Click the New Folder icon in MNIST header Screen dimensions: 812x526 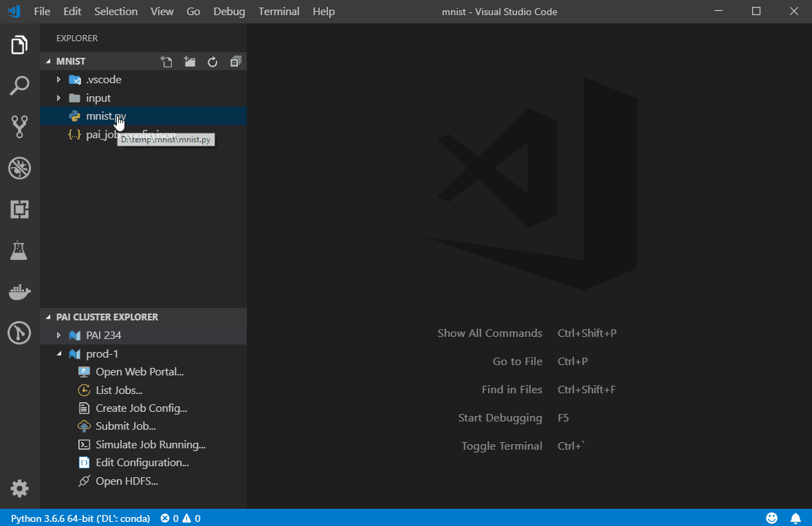pos(190,62)
